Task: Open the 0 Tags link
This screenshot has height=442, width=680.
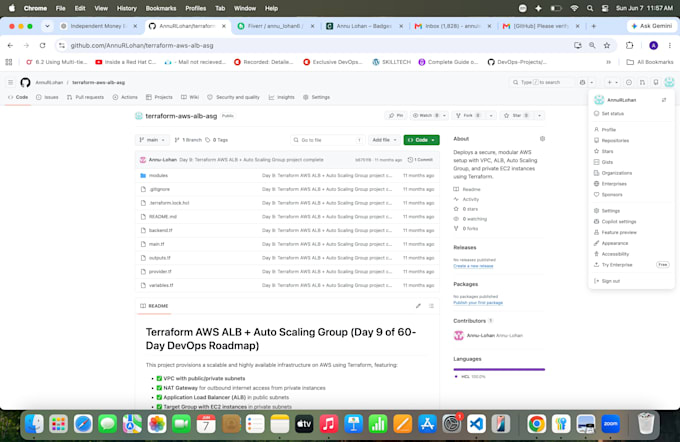Action: point(216,140)
